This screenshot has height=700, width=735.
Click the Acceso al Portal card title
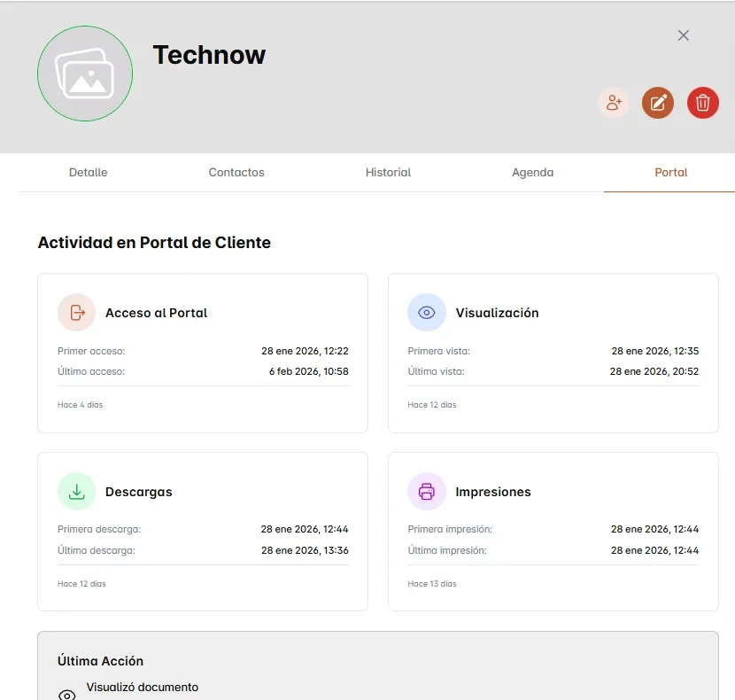click(156, 313)
